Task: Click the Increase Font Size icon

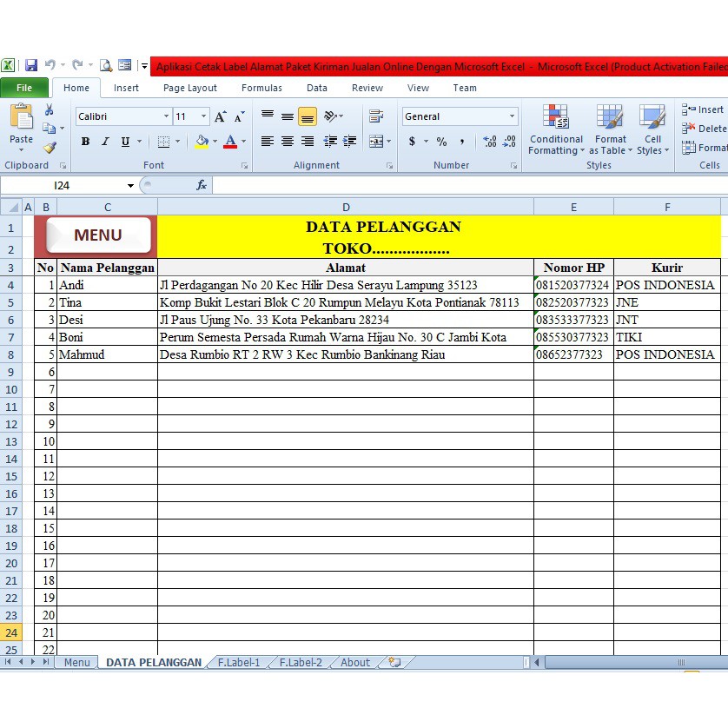Action: coord(221,116)
